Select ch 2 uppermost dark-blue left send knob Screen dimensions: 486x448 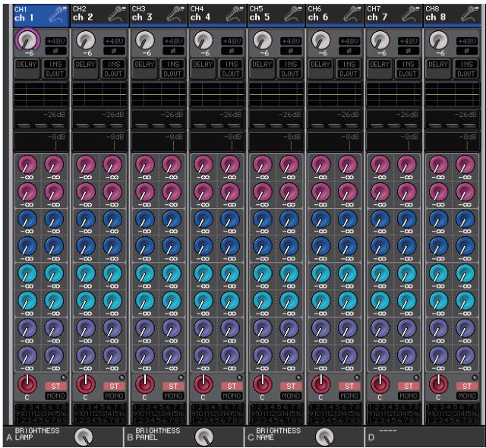pyautogui.click(x=86, y=219)
